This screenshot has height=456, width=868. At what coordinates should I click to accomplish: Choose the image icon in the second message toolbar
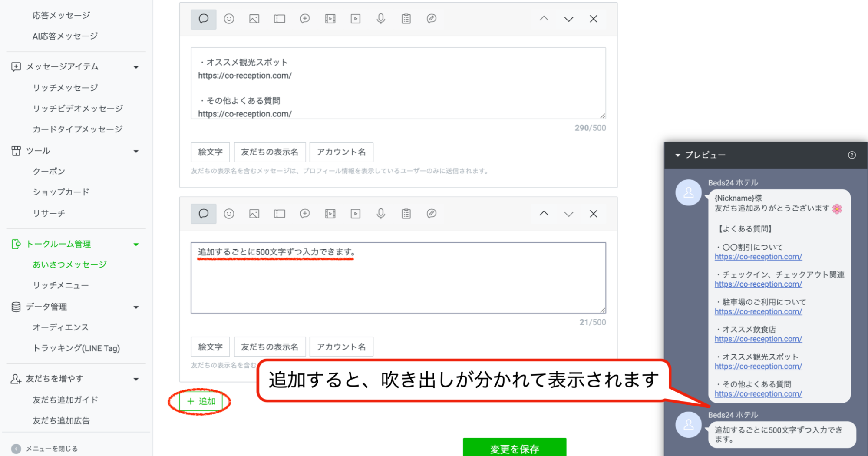click(x=254, y=214)
